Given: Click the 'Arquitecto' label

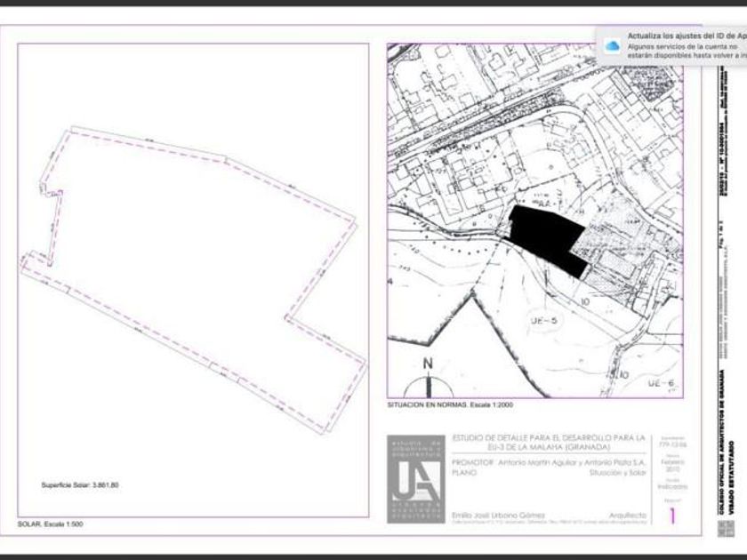Looking at the screenshot, I should click(x=628, y=516).
